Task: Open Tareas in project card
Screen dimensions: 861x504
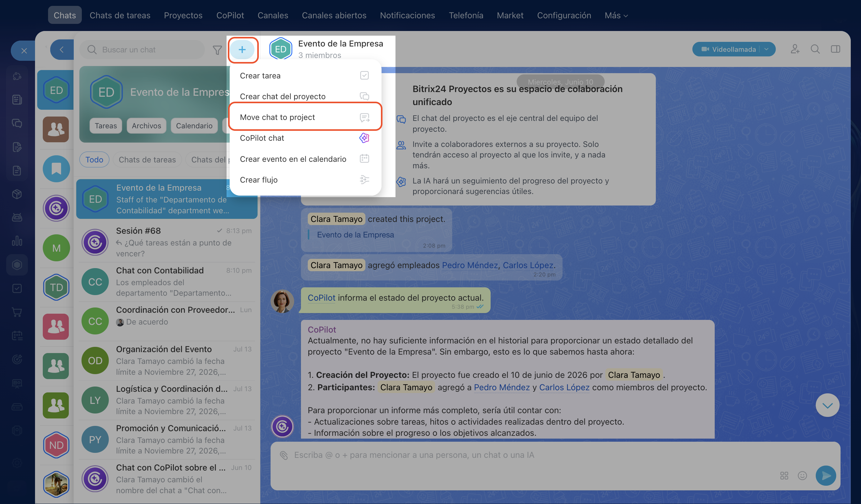Action: [x=106, y=126]
